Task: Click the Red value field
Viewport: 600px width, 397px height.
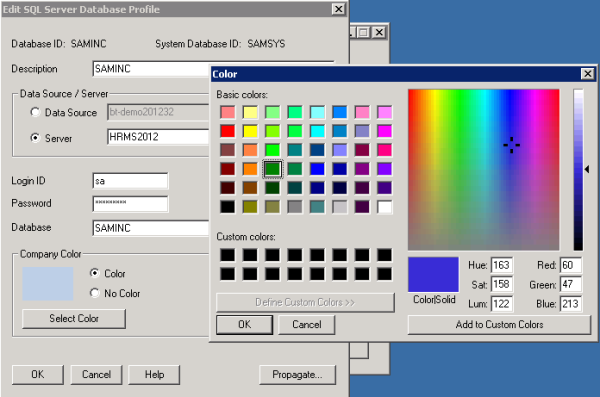Action: pos(571,265)
